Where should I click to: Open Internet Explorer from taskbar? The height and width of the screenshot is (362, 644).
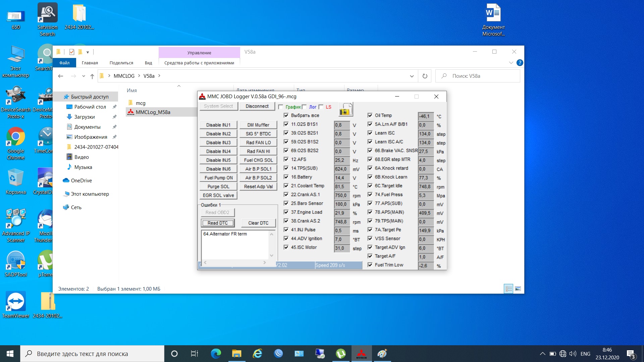257,354
